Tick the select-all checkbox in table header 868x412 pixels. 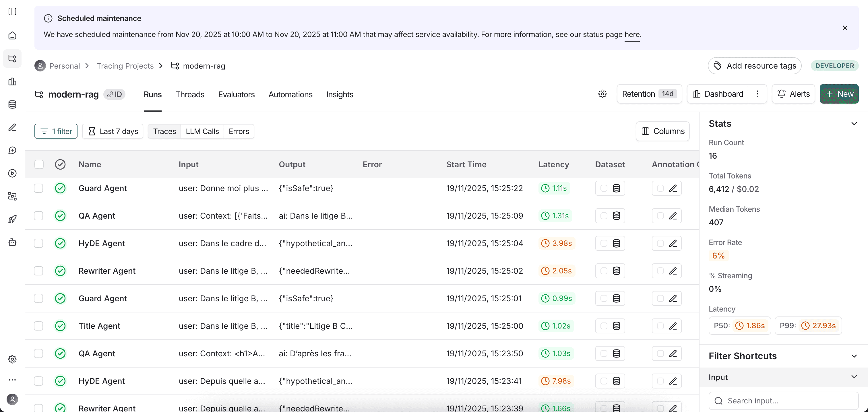point(39,164)
